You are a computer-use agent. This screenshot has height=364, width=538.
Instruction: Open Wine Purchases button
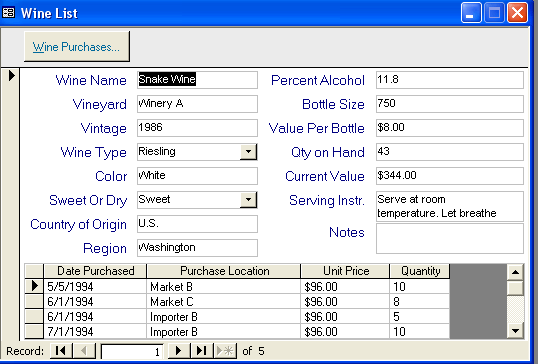pyautogui.click(x=77, y=47)
